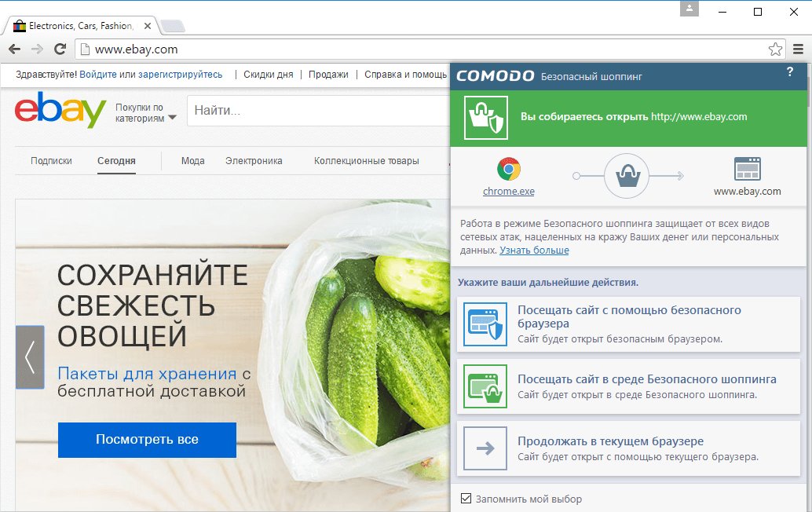Open Скидки дня in top bar
This screenshot has width=812, height=512.
tap(269, 75)
